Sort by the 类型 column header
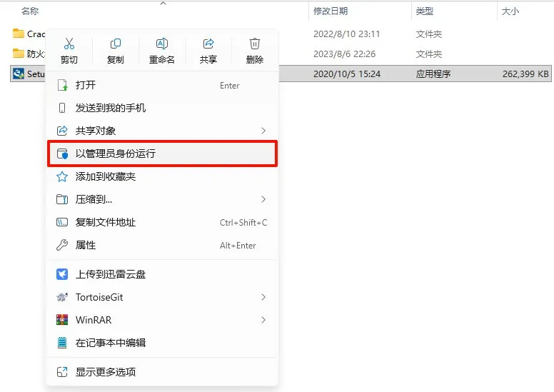554x392 pixels. 424,11
